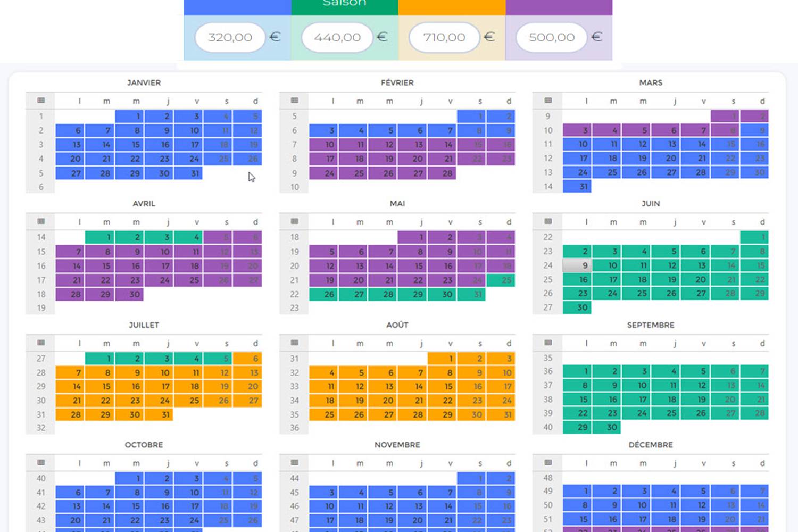Select 25 May, the green Sunday cell

click(x=501, y=280)
